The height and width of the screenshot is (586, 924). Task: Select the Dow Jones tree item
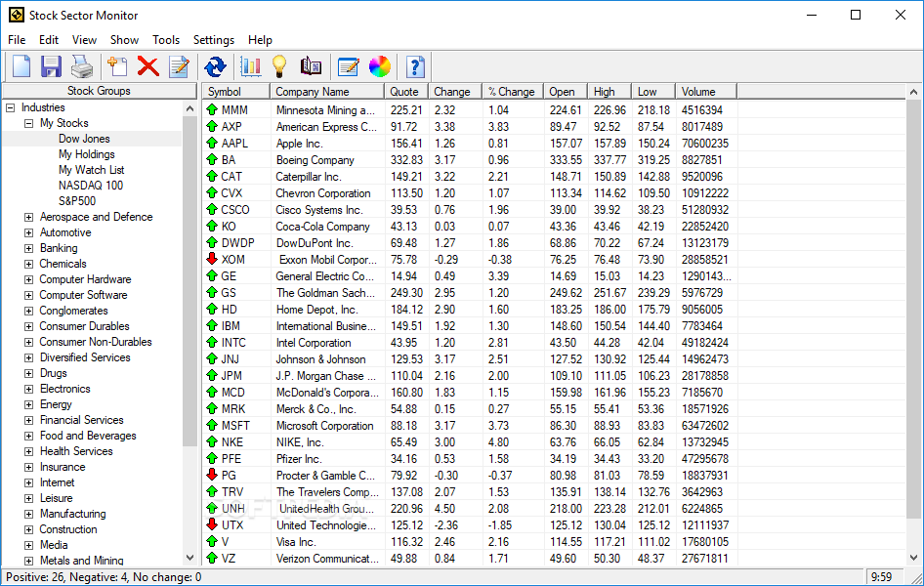tap(84, 139)
